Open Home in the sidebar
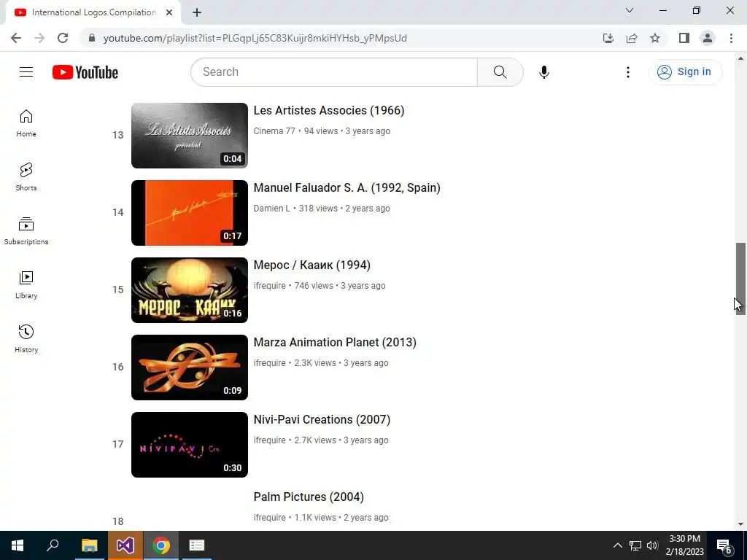 26,123
